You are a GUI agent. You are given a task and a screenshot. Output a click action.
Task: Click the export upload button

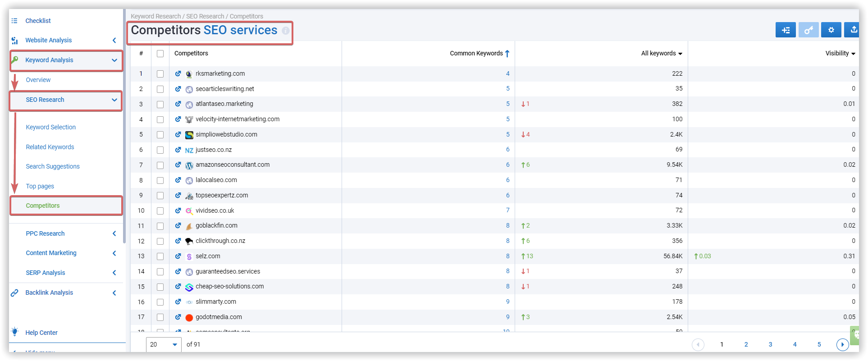[x=853, y=30]
